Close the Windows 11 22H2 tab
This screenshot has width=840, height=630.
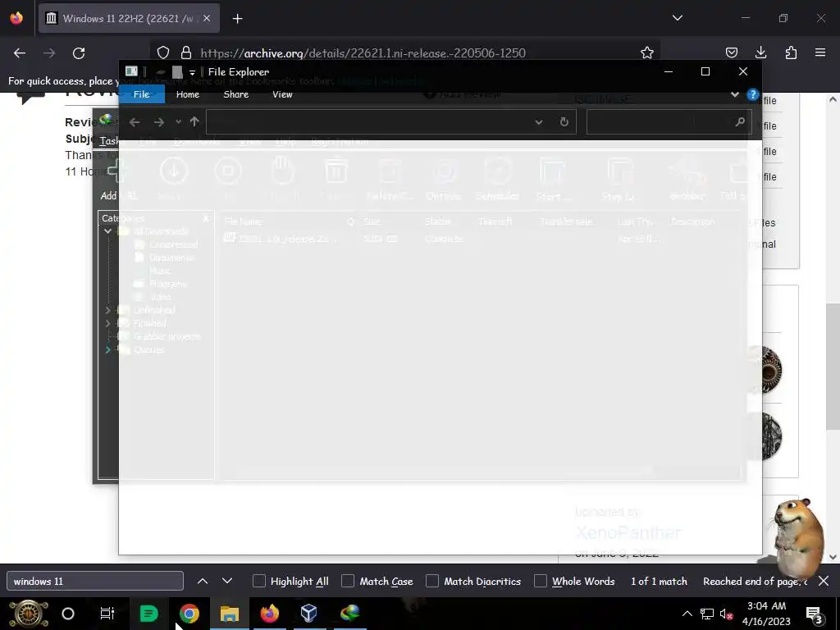(x=207, y=18)
